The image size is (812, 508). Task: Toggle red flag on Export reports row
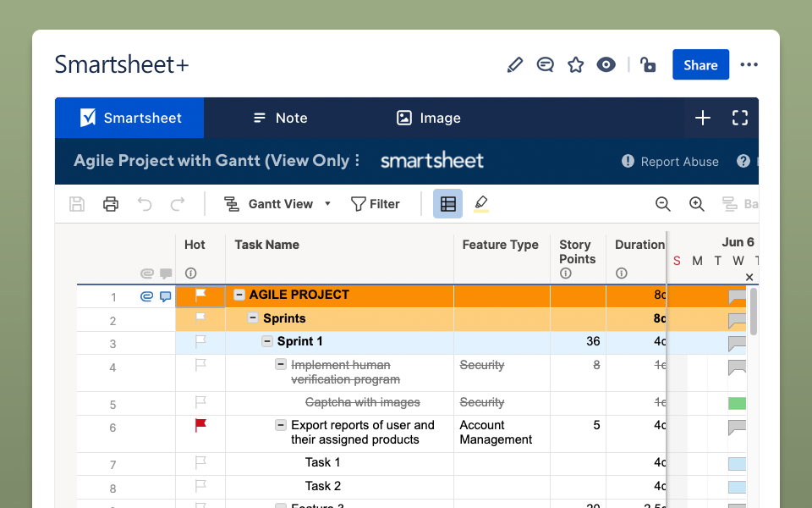[200, 425]
